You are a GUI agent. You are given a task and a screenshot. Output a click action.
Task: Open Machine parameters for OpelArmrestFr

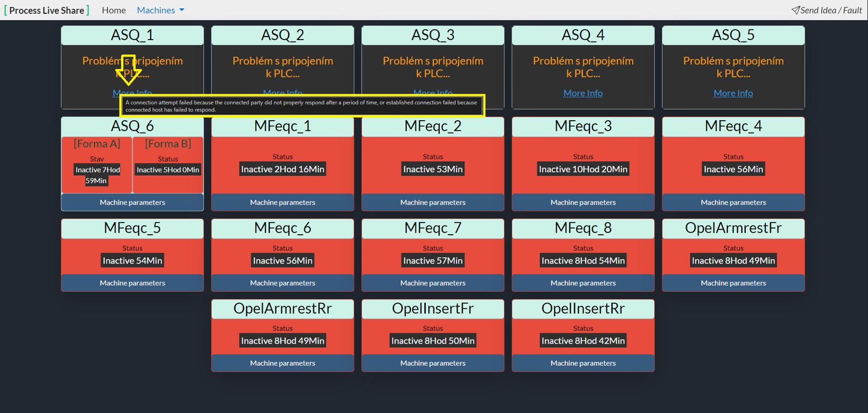pos(733,283)
